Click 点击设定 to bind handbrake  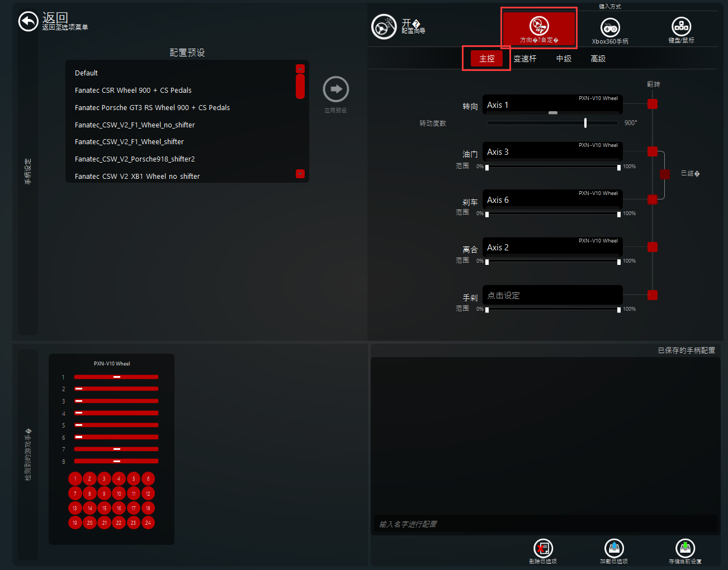[552, 295]
